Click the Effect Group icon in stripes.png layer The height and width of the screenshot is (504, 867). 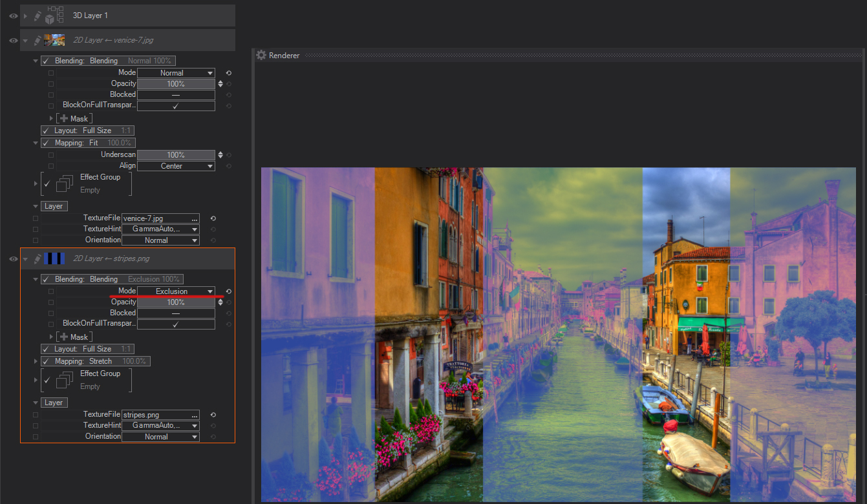[64, 380]
